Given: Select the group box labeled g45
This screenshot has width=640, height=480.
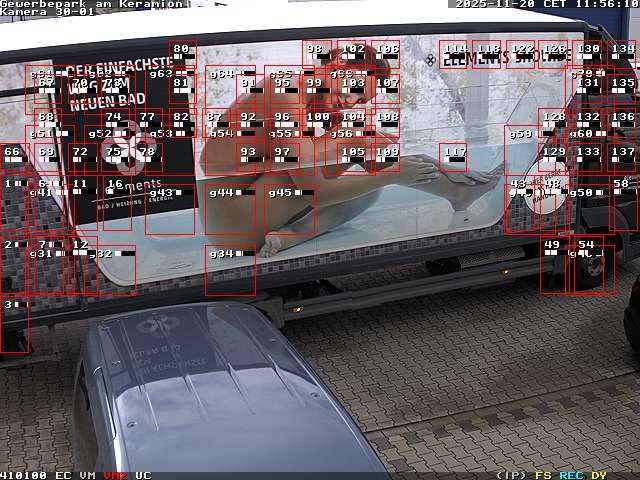Looking at the screenshot, I should click(x=290, y=208).
